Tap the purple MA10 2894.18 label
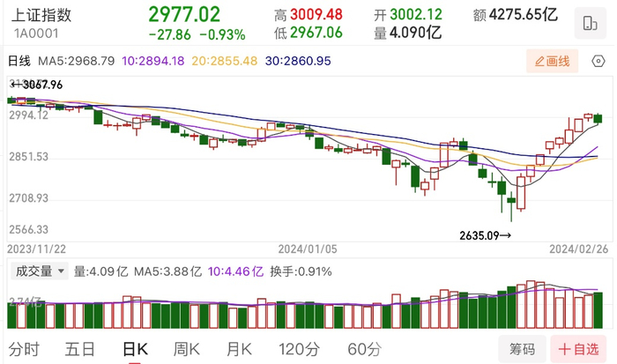 [x=153, y=61]
